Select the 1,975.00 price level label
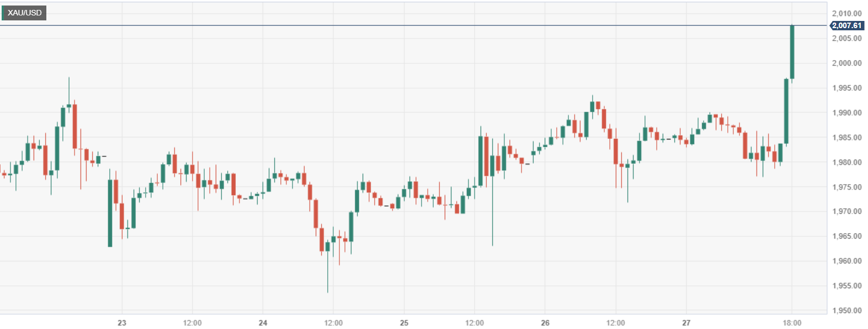Image resolution: width=868 pixels, height=329 pixels. click(846, 187)
